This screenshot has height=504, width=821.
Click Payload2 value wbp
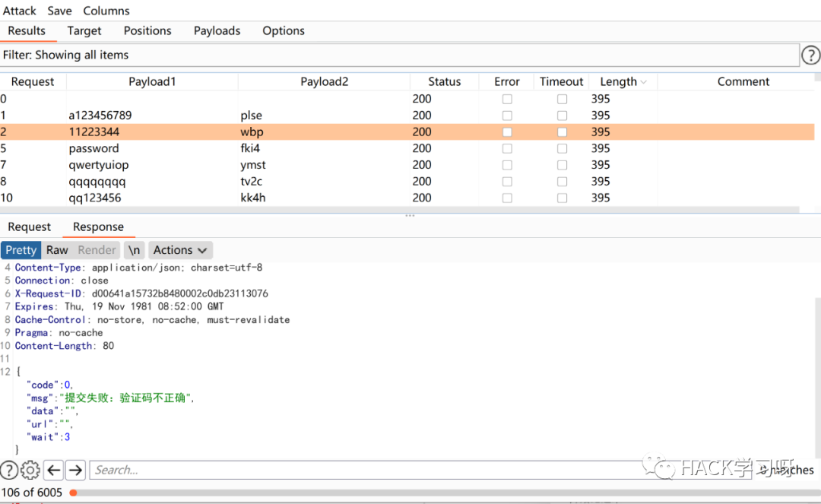click(x=252, y=132)
